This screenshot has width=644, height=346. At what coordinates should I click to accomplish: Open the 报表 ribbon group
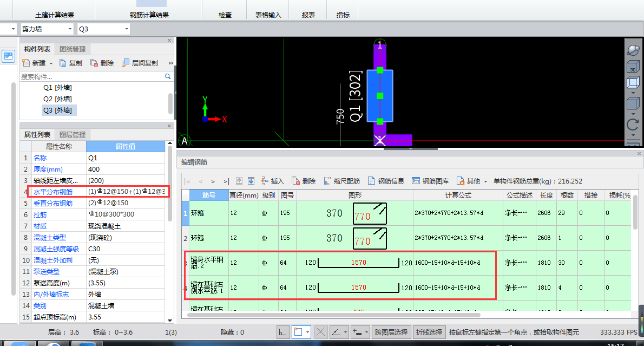point(308,15)
